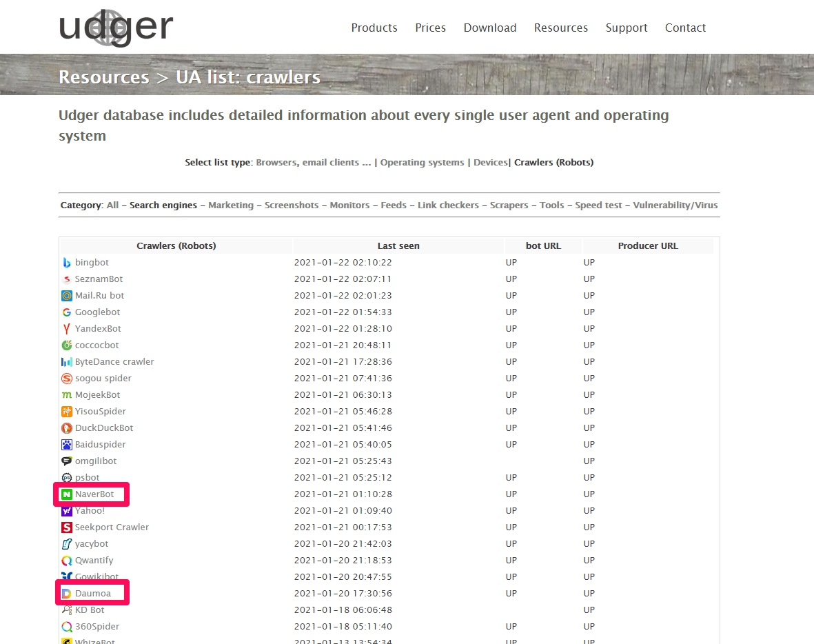Open the ByteDance crawler entry

click(x=114, y=362)
